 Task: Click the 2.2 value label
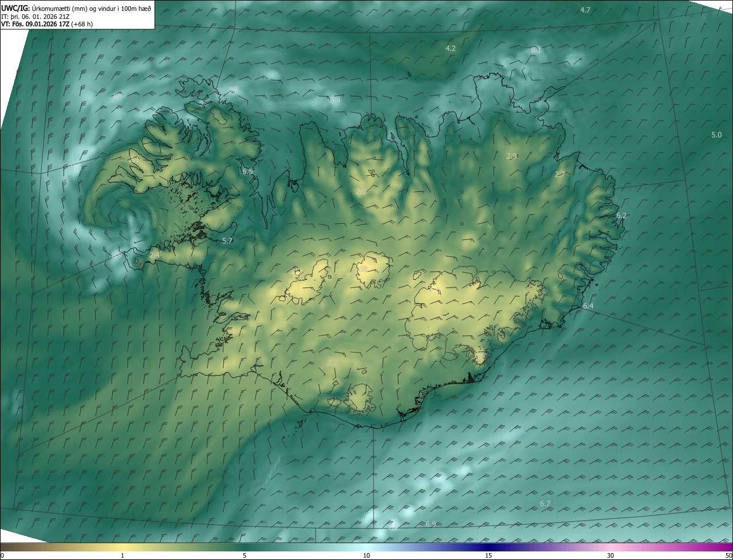332,362
